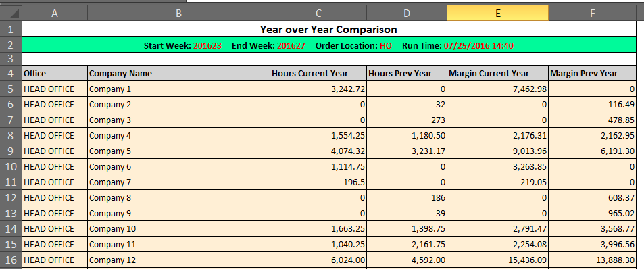Select row 10 header
The width and height of the screenshot is (644, 269).
coord(11,167)
